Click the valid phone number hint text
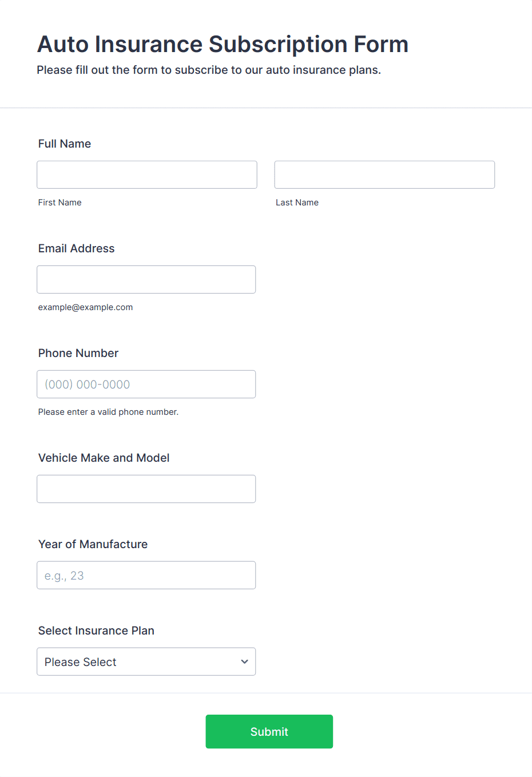Viewport: 532px width, 777px height. 109,412
